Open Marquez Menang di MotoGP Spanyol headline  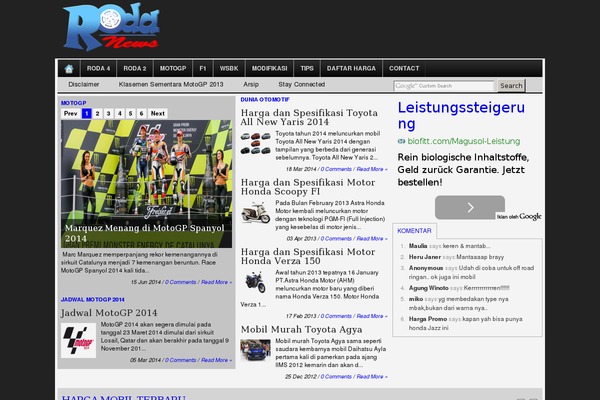pos(144,233)
